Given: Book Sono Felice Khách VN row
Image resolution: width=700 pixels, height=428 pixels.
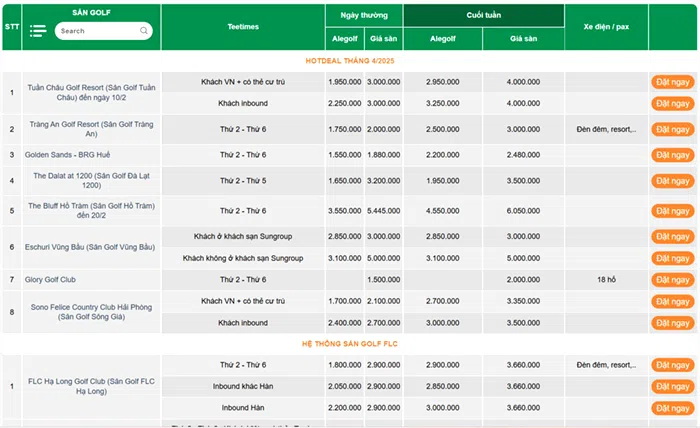Looking at the screenshot, I should click(672, 301).
